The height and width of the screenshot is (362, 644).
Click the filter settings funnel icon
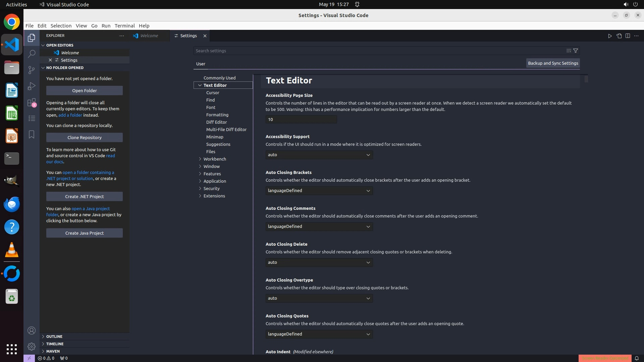576,51
